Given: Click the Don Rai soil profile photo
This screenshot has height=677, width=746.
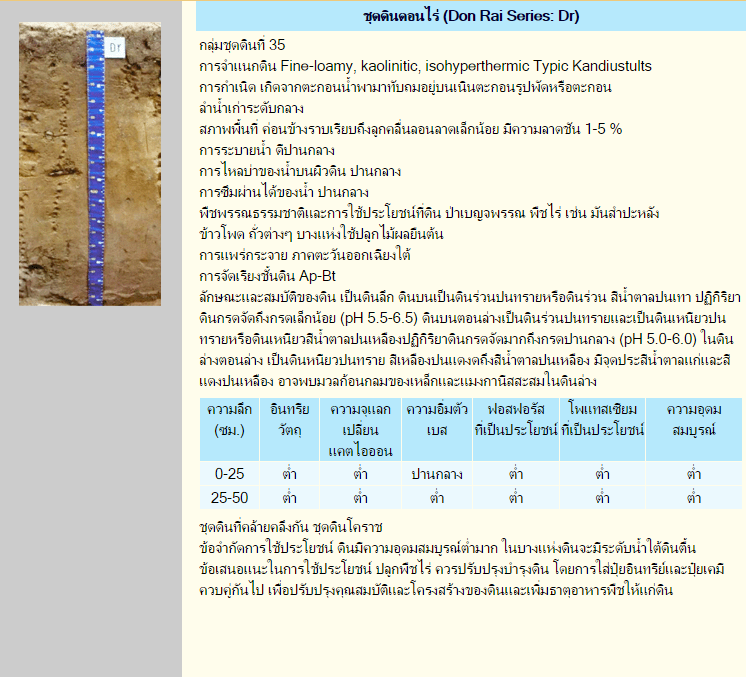Looking at the screenshot, I should tap(90, 164).
